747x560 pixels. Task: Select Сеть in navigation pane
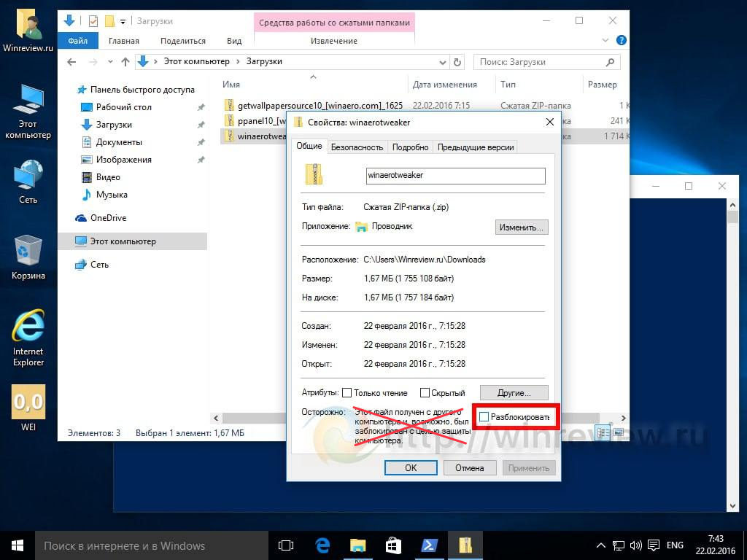99,264
